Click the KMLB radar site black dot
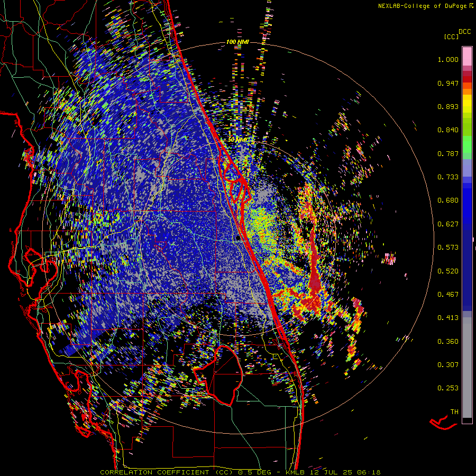The width and height of the screenshot is (476, 476). (238, 239)
